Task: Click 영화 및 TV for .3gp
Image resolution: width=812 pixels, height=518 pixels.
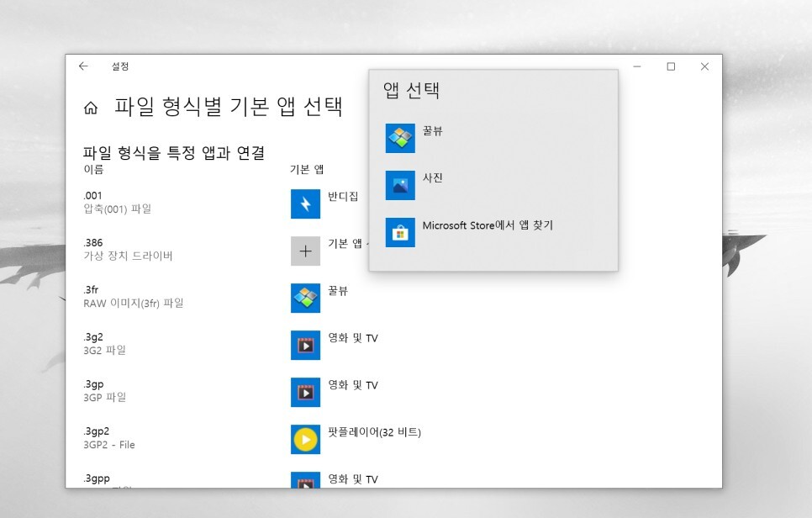Action: click(353, 385)
